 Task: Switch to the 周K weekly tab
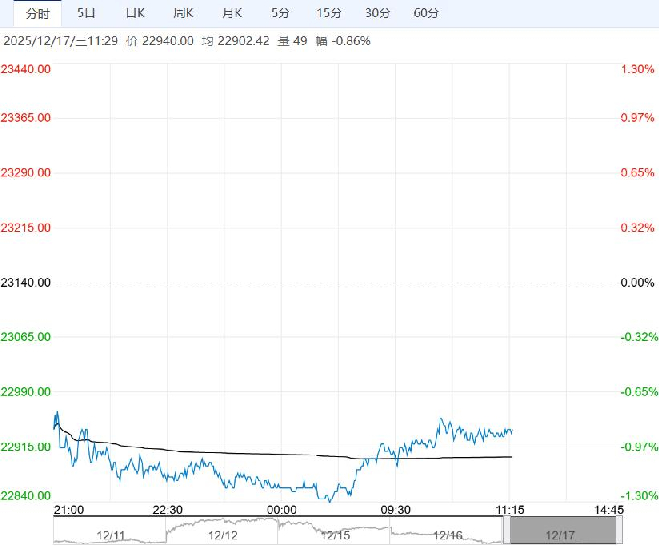(183, 13)
